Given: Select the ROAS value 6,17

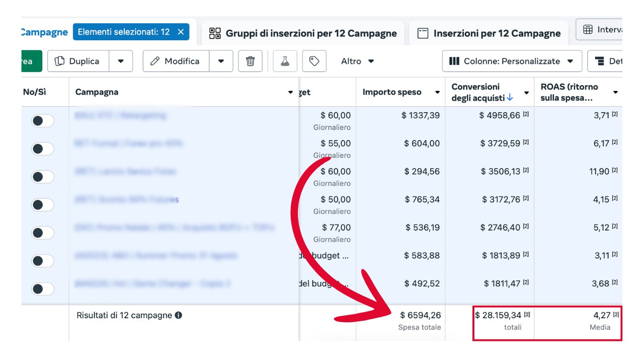Looking at the screenshot, I should coord(601,143).
